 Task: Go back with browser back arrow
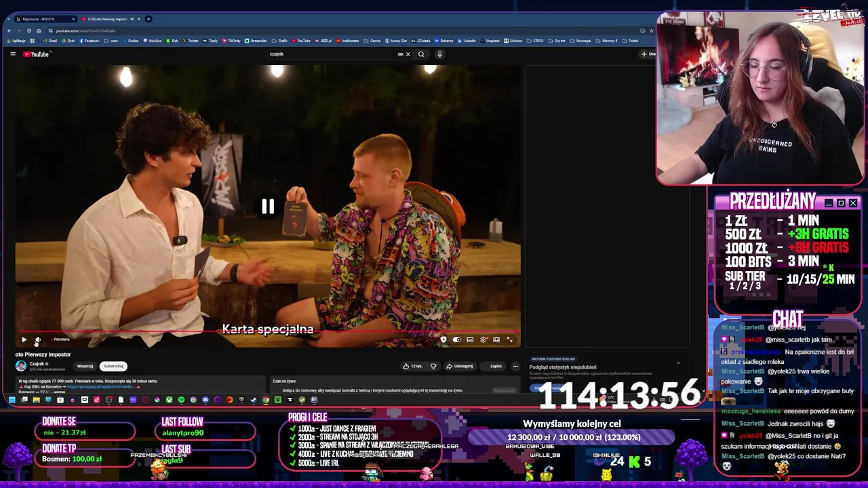click(9, 30)
